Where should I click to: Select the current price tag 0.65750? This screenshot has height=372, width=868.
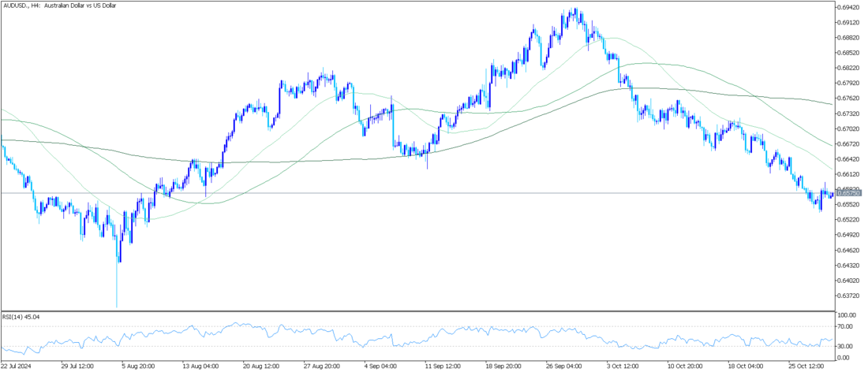pos(850,193)
